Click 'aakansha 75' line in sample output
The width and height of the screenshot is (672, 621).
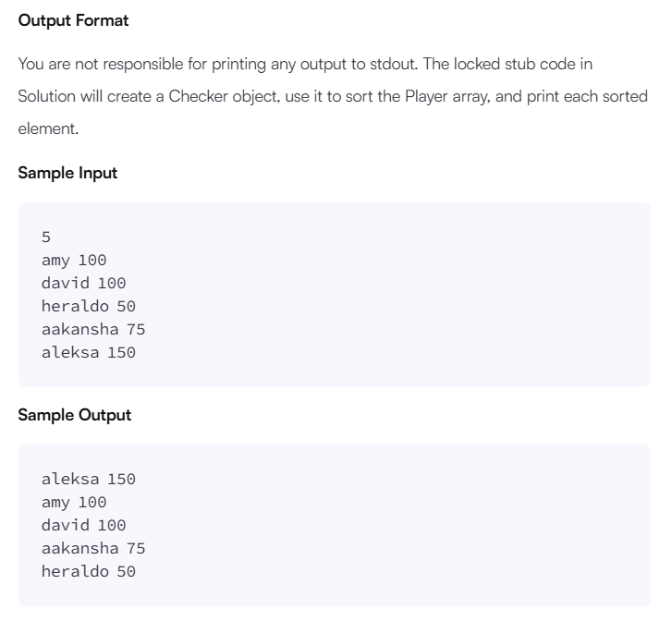click(x=93, y=548)
